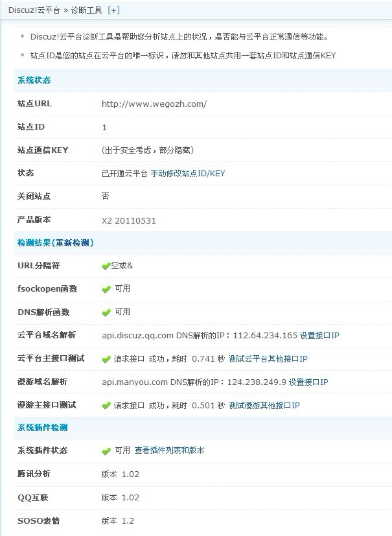This screenshot has width=392, height=536.
Task: Open 测试漫游其他接口IP link
Action: tap(264, 406)
